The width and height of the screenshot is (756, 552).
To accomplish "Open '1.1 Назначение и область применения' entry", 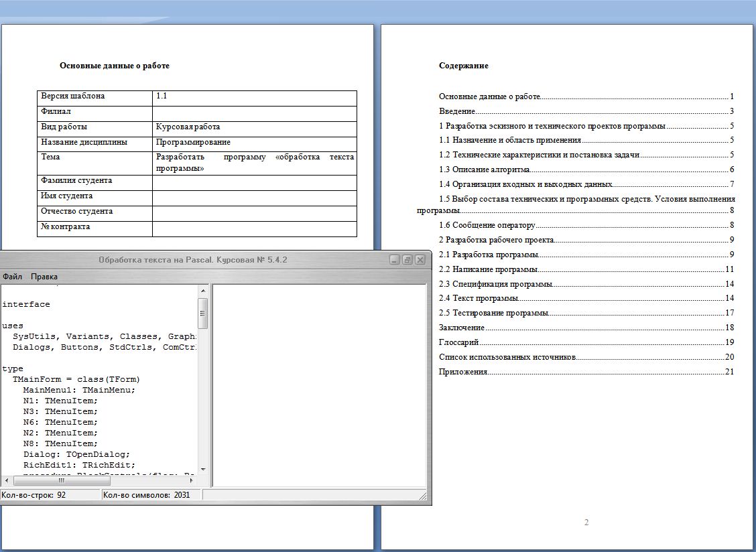I will (x=586, y=140).
